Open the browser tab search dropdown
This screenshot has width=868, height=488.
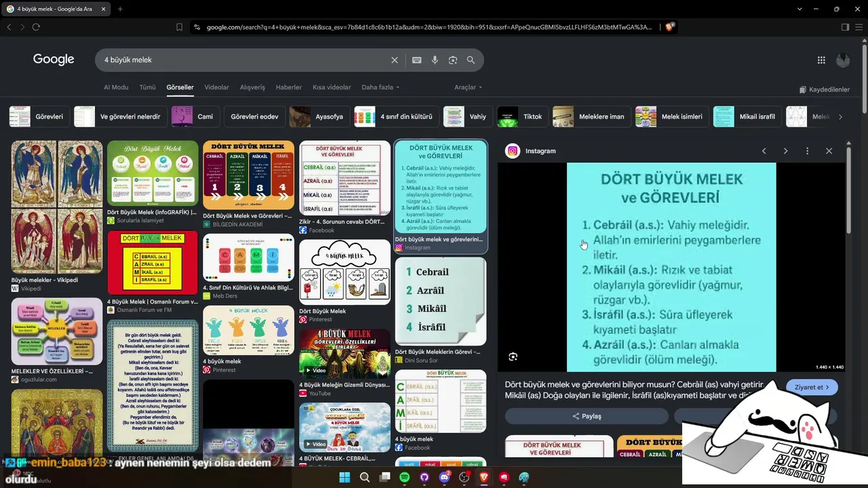pyautogui.click(x=800, y=9)
